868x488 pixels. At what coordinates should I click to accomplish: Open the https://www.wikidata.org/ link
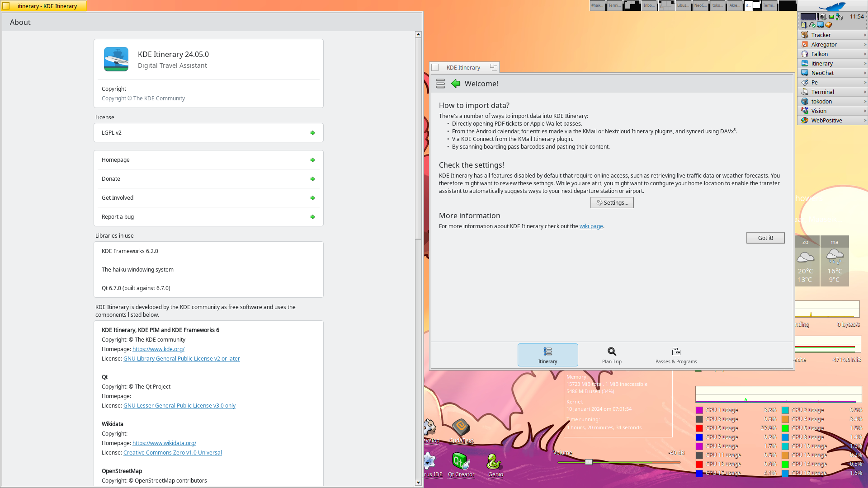click(164, 443)
